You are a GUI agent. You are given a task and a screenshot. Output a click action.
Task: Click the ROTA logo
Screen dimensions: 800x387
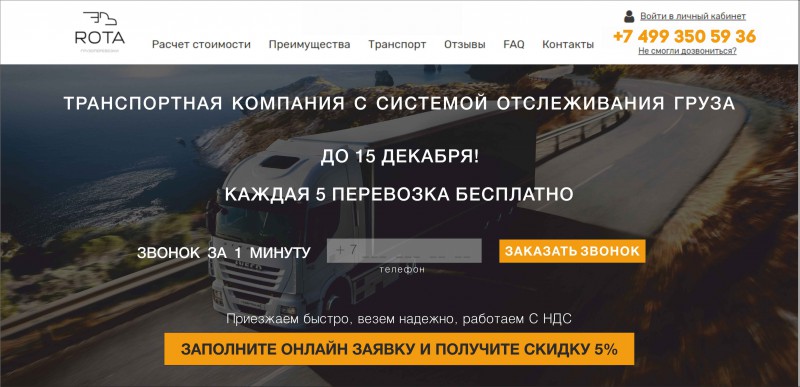point(99,32)
